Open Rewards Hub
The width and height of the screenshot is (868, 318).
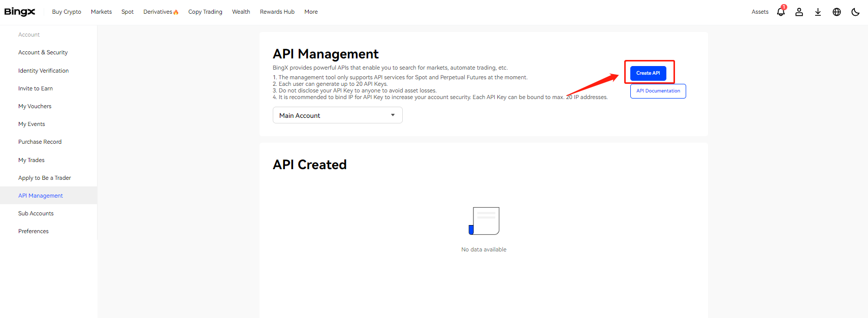coord(277,12)
